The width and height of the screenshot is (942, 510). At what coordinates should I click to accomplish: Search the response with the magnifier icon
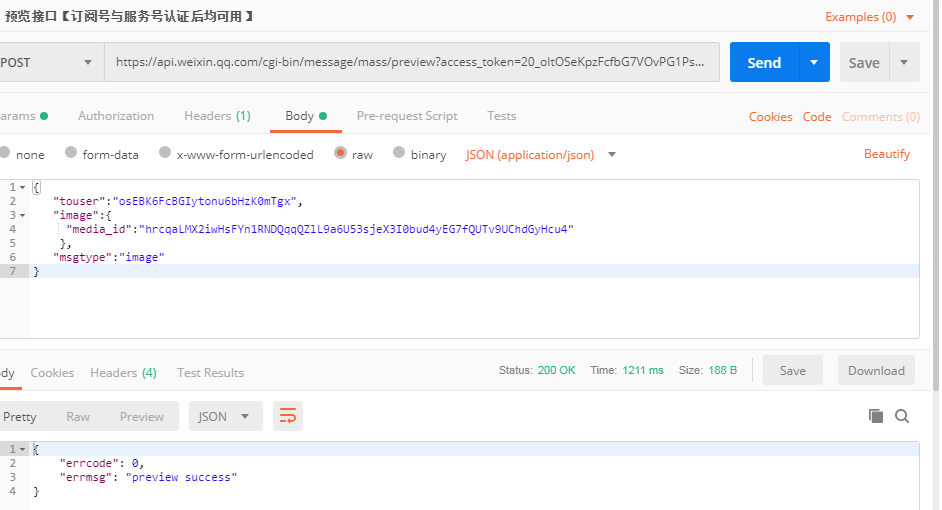click(902, 416)
